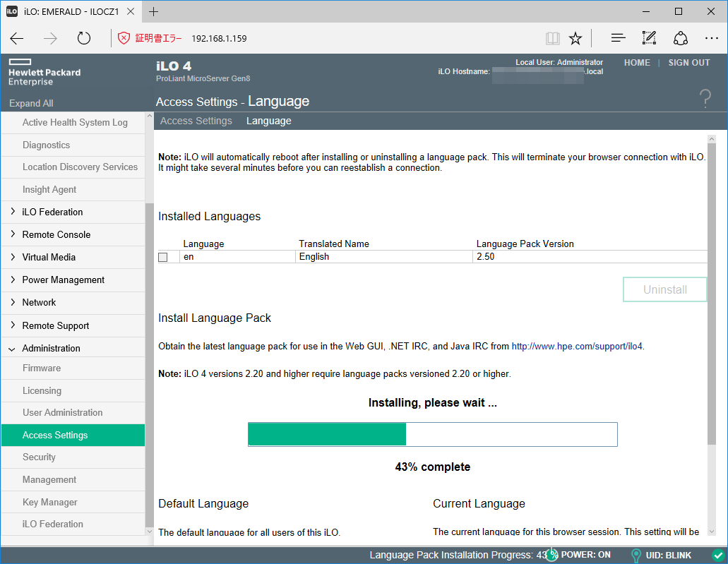728x564 pixels.
Task: Click the UID indicator bulb icon
Action: 636,556
